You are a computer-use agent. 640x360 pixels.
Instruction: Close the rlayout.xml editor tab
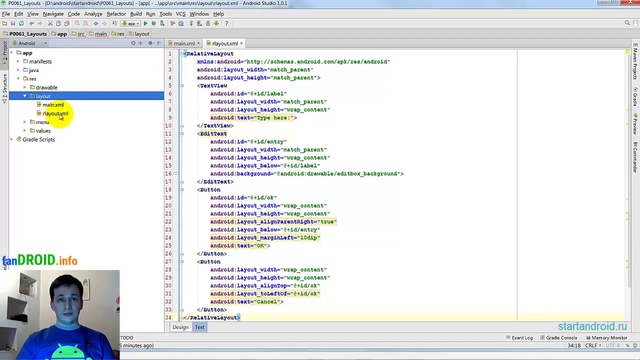242,43
